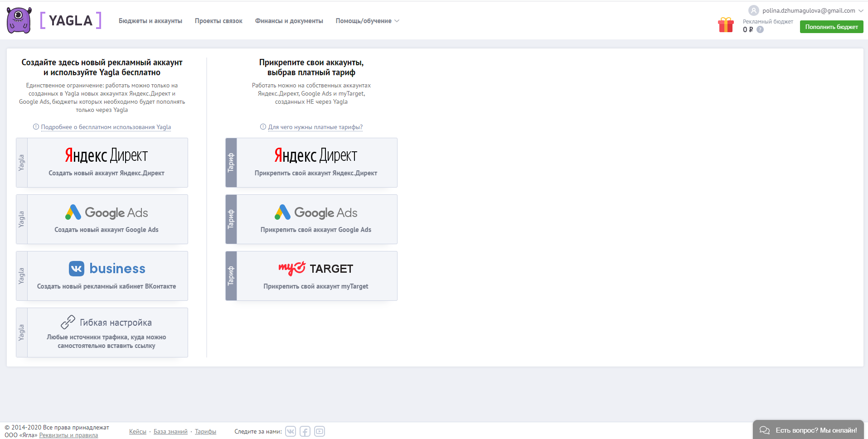Click the info icon beside the free usage link
The height and width of the screenshot is (439, 868).
(x=36, y=127)
